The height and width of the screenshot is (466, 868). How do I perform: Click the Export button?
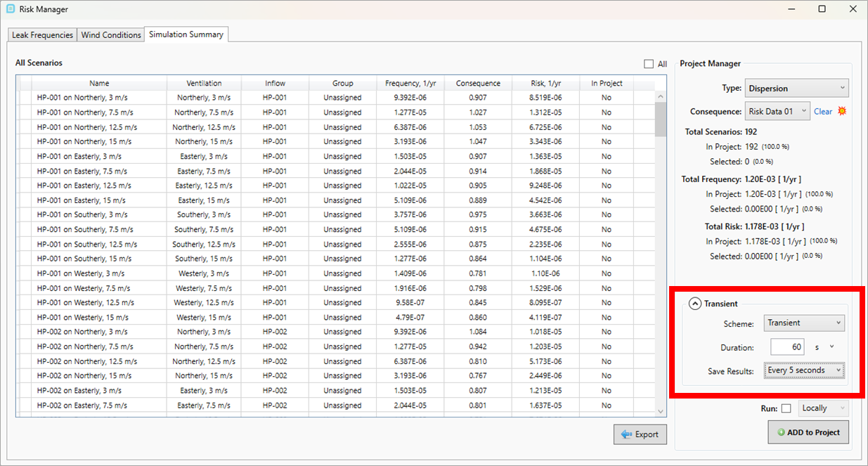(639, 434)
